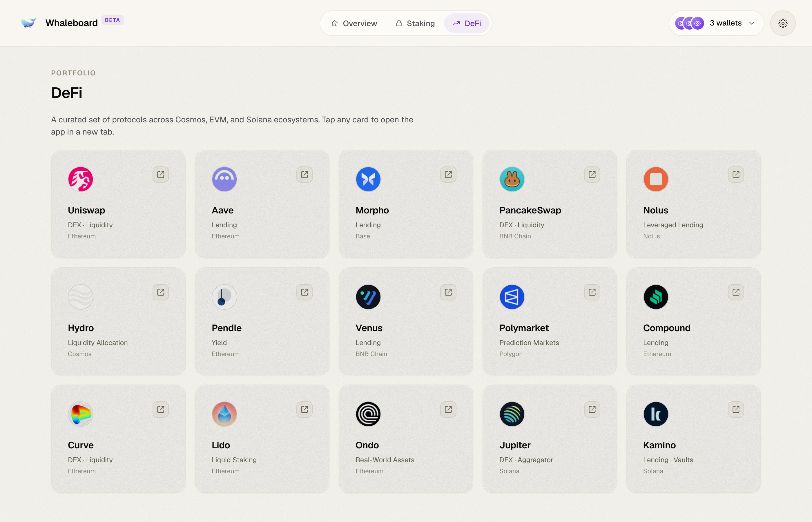This screenshot has height=522, width=812.
Task: Click Polymarket's external link icon
Action: 592,292
